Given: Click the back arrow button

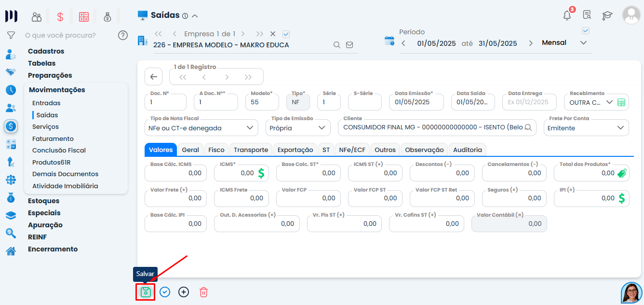Looking at the screenshot, I should tap(153, 77).
